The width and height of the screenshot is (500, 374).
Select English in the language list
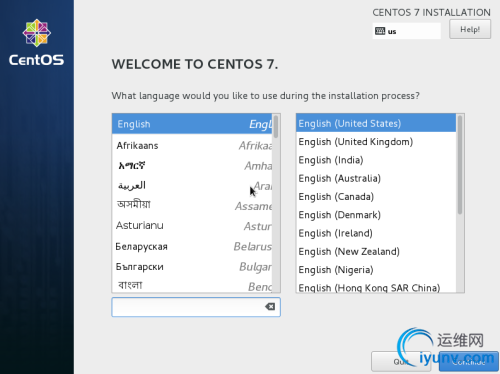(x=192, y=124)
